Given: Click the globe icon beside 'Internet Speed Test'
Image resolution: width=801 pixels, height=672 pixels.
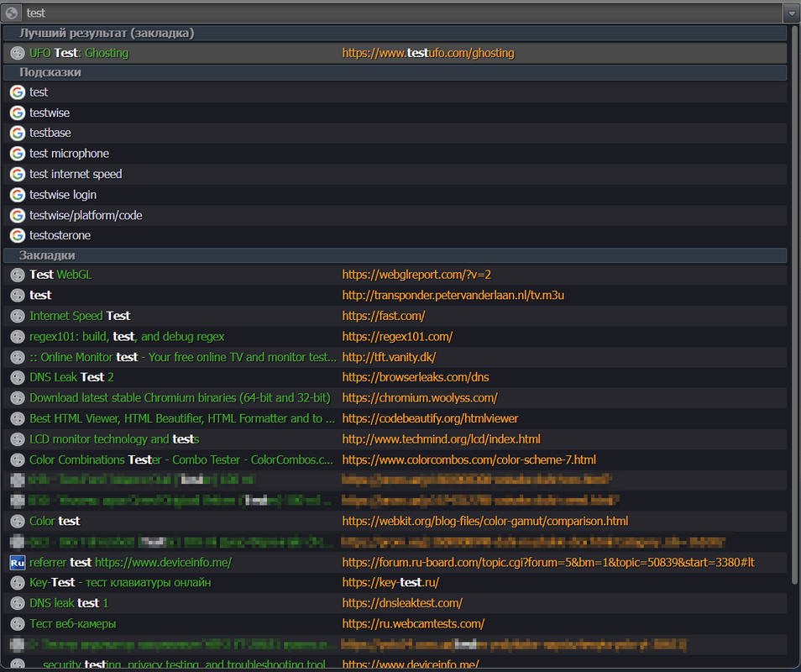Looking at the screenshot, I should [18, 316].
